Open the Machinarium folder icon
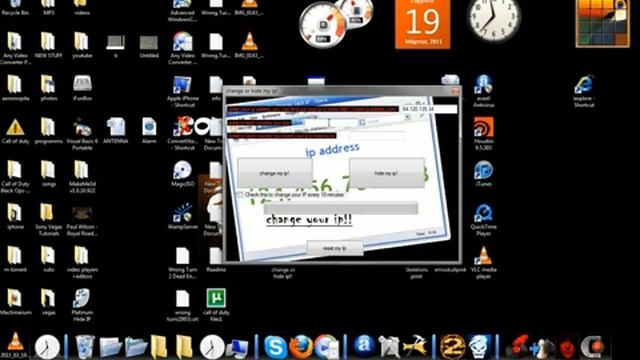Viewport: 640px width, 360px height. point(15,302)
